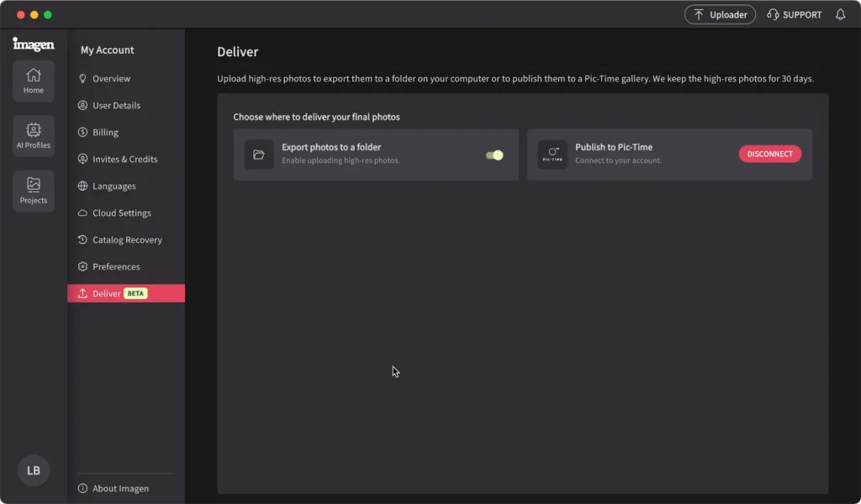Open the Billing settings page

(105, 133)
